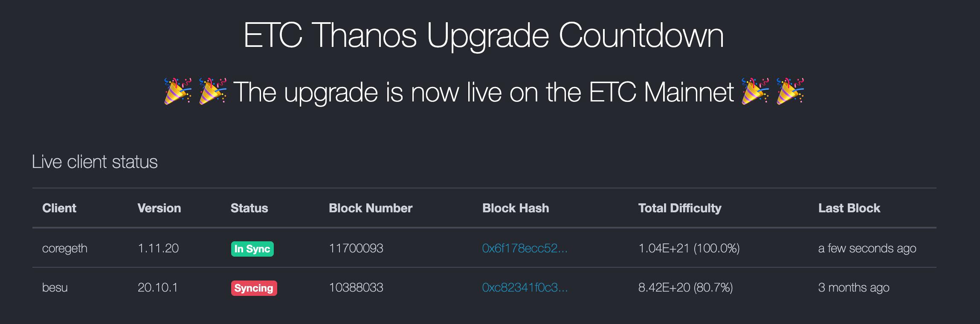Click the leftmost party popper emoji
980x324 pixels.
pyautogui.click(x=178, y=91)
